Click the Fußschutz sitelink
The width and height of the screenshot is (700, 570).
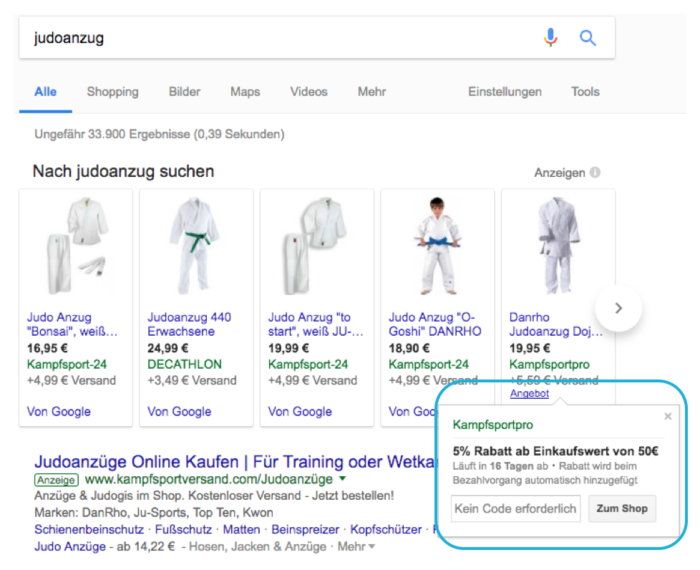(x=183, y=529)
